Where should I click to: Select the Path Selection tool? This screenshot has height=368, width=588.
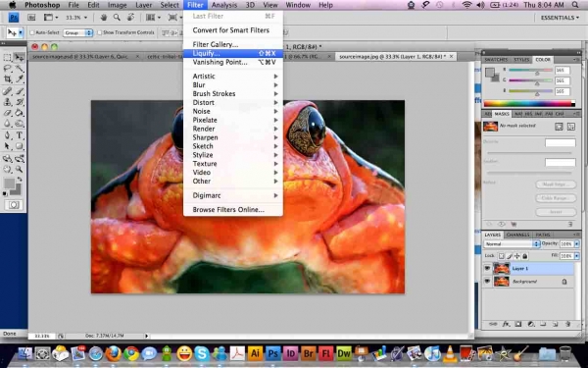click(7, 146)
